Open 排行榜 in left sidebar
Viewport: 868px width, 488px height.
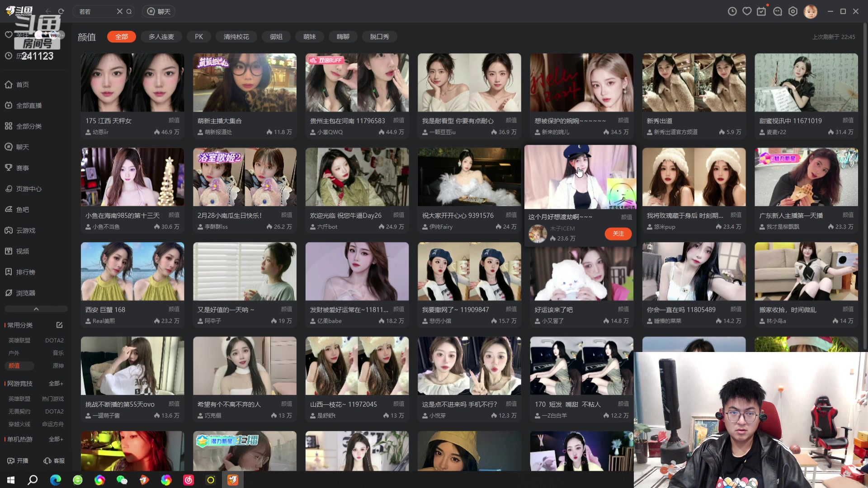coord(25,272)
